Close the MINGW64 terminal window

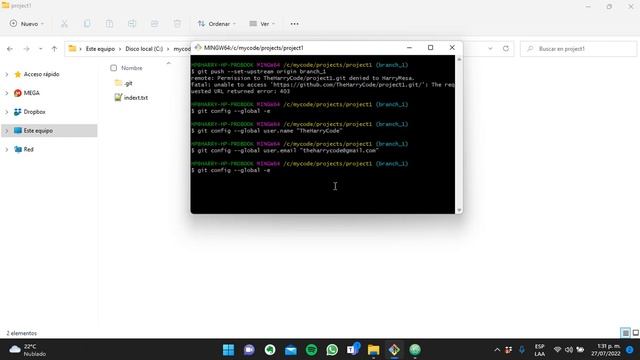tap(452, 47)
